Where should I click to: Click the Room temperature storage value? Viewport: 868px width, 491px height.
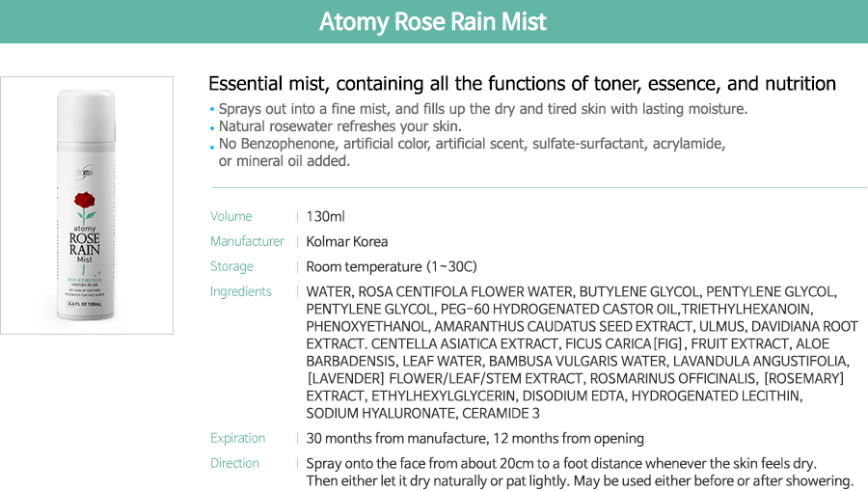(x=392, y=267)
